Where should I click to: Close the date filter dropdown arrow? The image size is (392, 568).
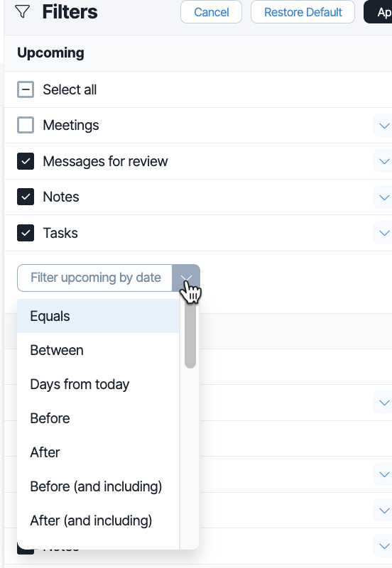tap(186, 278)
